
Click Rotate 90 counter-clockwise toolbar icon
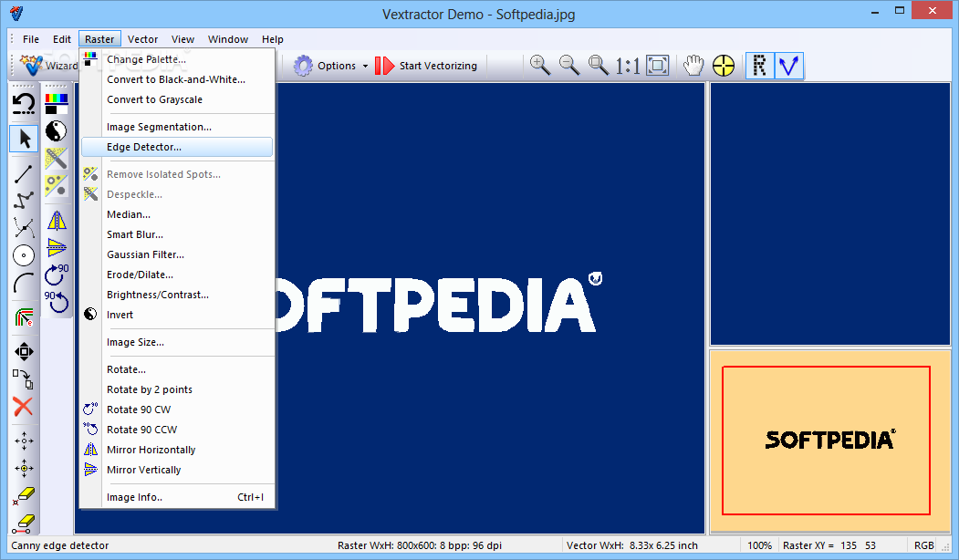57,302
